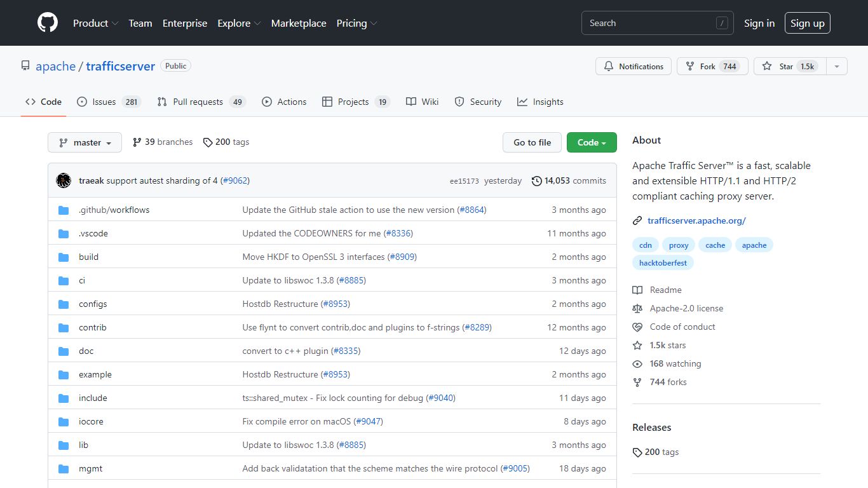Expand the Explore menu dropdown

pyautogui.click(x=239, y=23)
